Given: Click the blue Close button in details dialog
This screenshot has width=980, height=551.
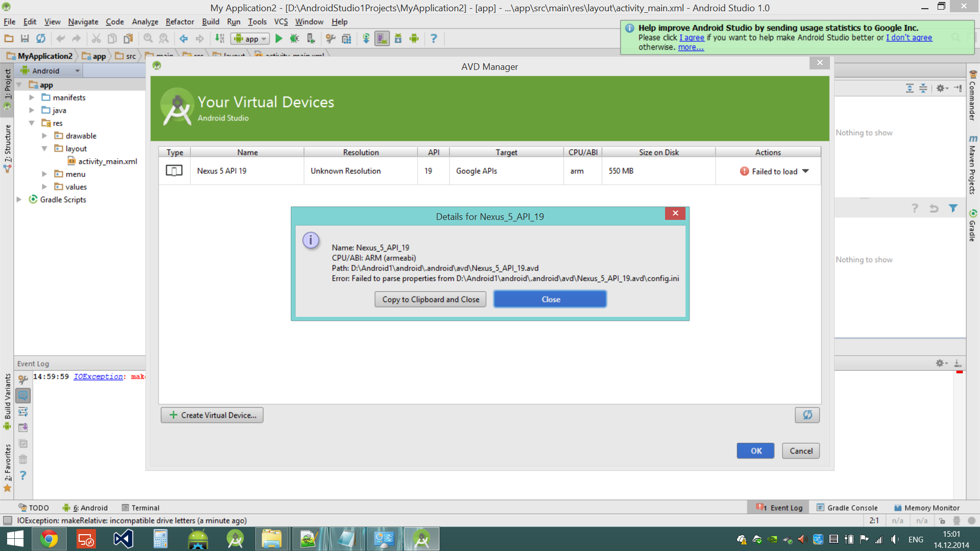Looking at the screenshot, I should coord(550,299).
